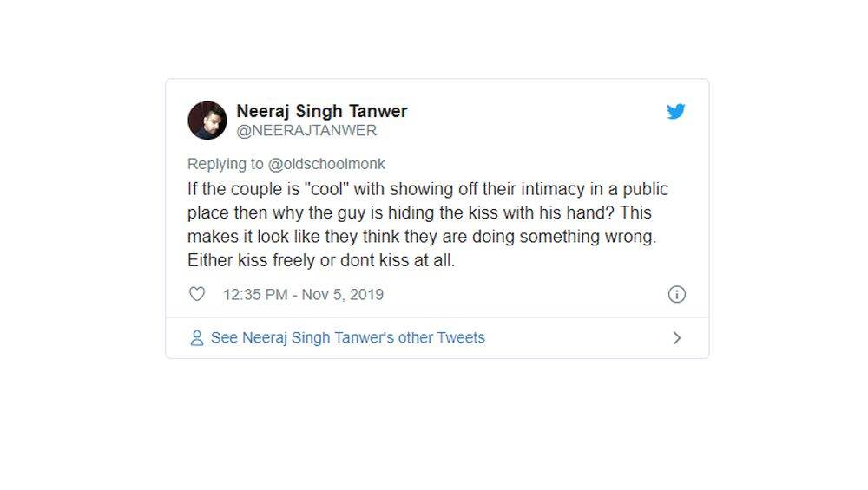Click the 12:35 PM - Nov 5, 2019 timestamp

point(303,294)
